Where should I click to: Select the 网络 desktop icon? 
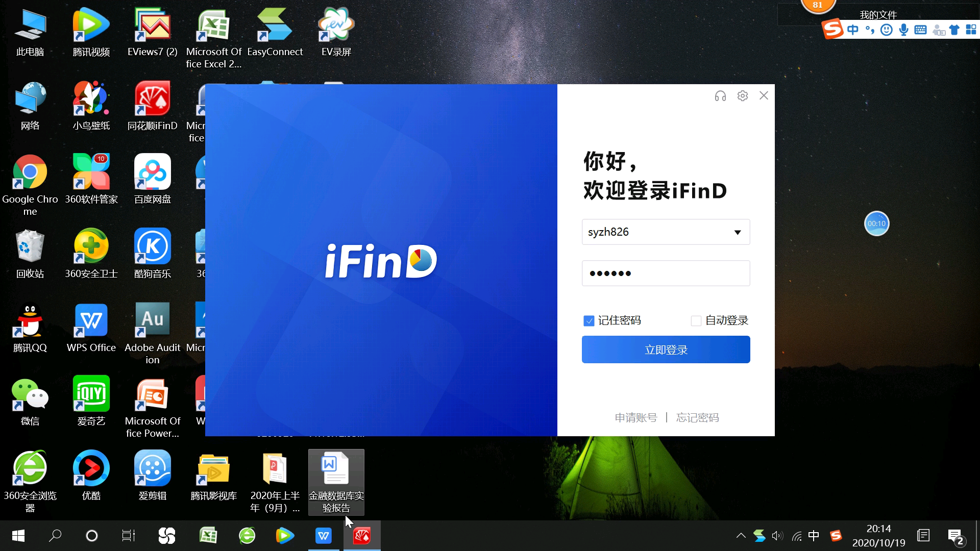(x=30, y=106)
